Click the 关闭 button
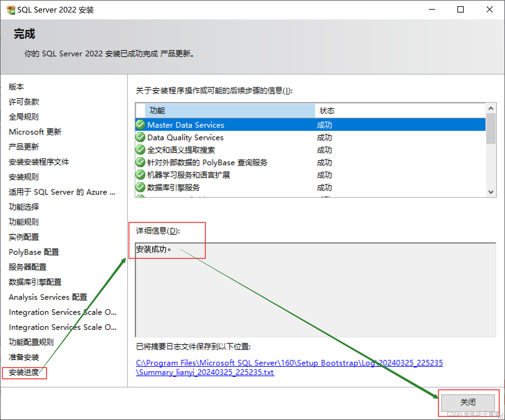The height and width of the screenshot is (420, 505). pos(468,402)
